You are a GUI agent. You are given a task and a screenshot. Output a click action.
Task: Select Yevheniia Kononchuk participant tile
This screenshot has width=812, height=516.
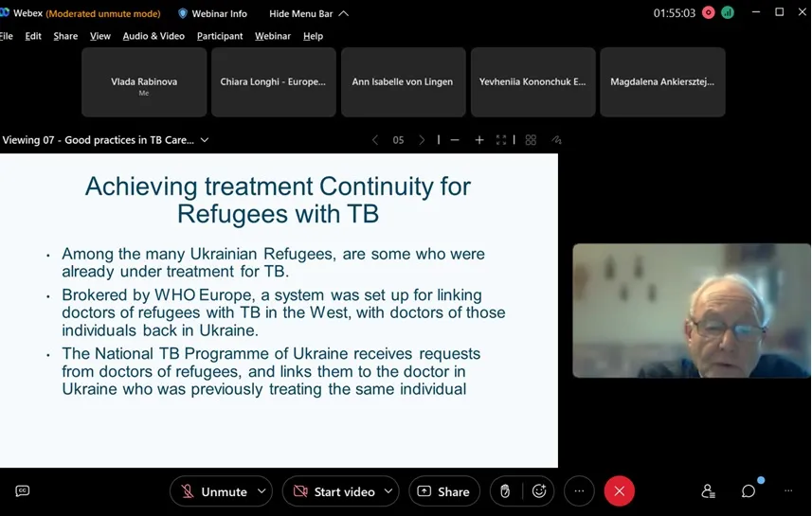click(532, 81)
